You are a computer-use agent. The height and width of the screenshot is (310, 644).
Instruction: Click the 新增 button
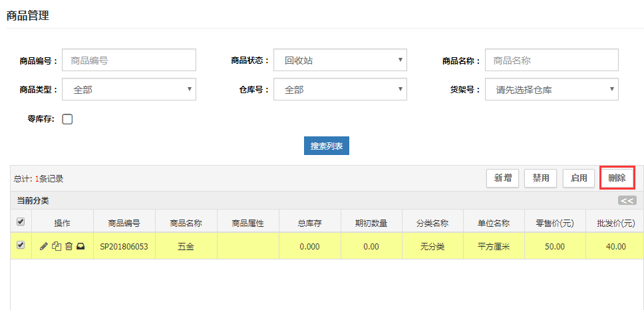[502, 178]
